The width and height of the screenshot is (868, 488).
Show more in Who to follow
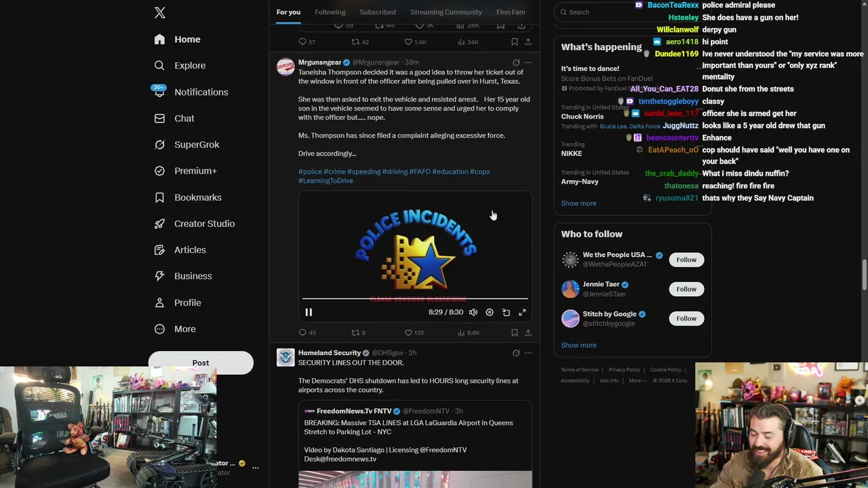[x=578, y=345]
